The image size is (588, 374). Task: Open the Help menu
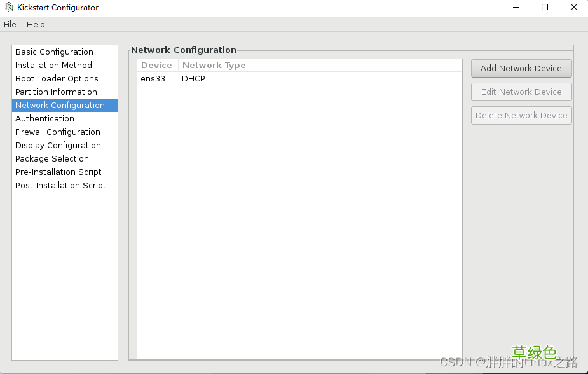point(36,24)
